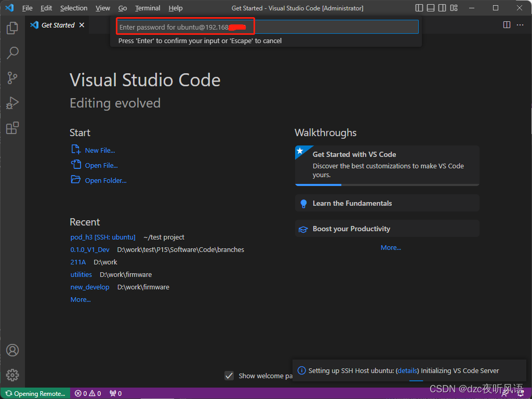The height and width of the screenshot is (399, 532).
Task: Open the Manage gear icon
Action: pos(12,375)
